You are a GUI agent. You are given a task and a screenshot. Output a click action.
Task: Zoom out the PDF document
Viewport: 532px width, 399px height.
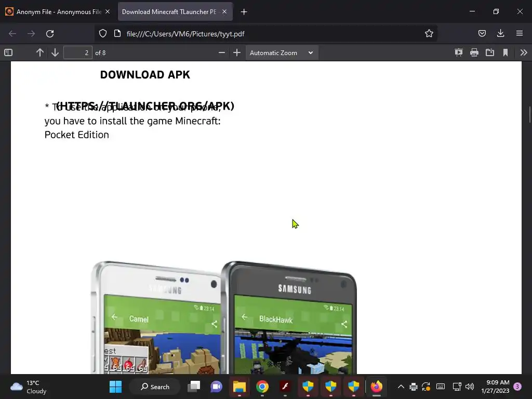pyautogui.click(x=221, y=52)
